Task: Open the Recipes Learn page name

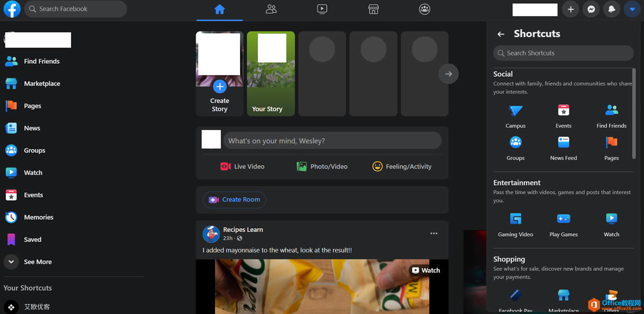Action: (243, 230)
